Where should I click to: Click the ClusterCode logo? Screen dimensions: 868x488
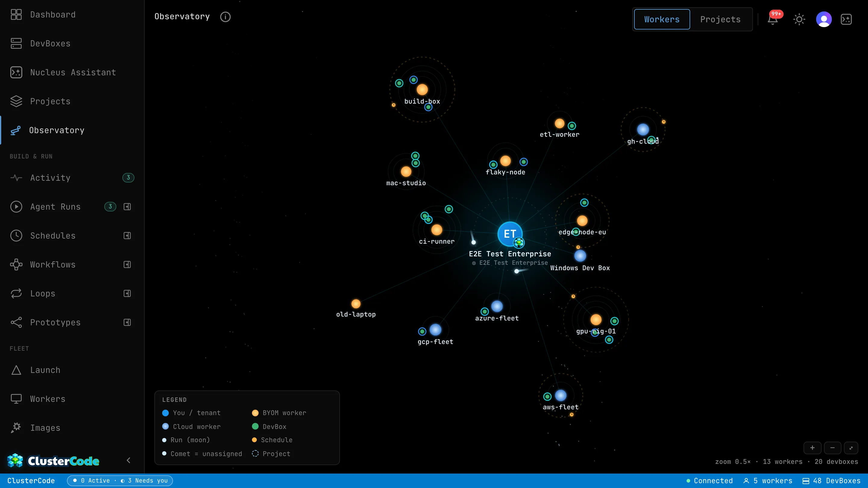click(x=53, y=461)
